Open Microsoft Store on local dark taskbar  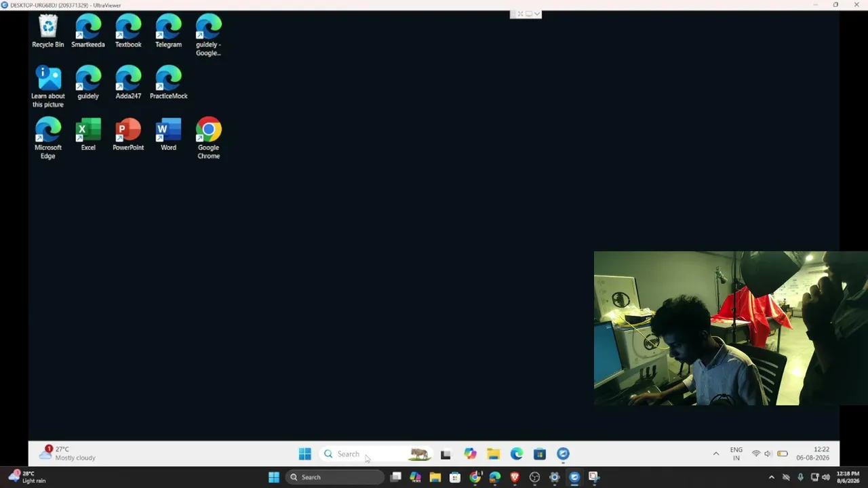pos(455,477)
